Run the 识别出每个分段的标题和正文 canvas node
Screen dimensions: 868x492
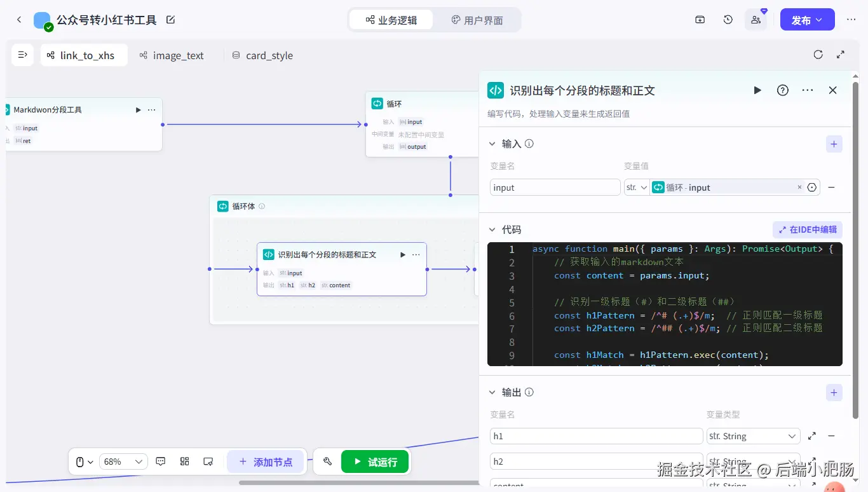point(402,255)
